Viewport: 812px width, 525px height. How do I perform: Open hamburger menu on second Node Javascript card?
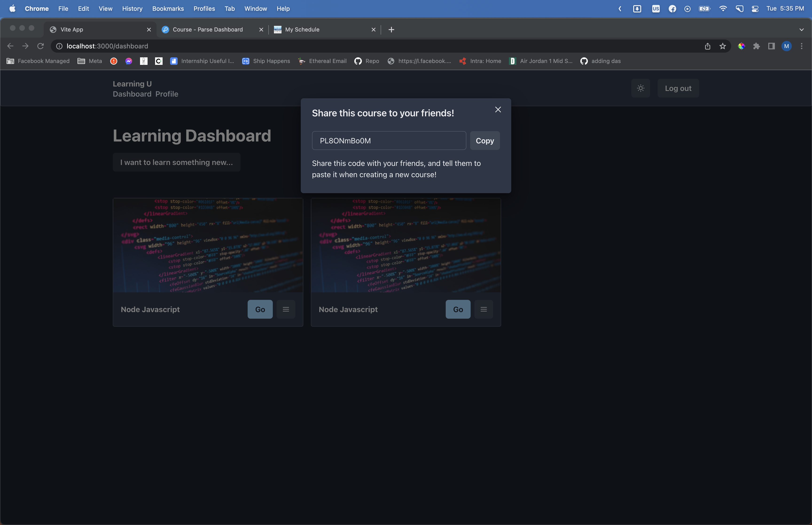(x=484, y=309)
